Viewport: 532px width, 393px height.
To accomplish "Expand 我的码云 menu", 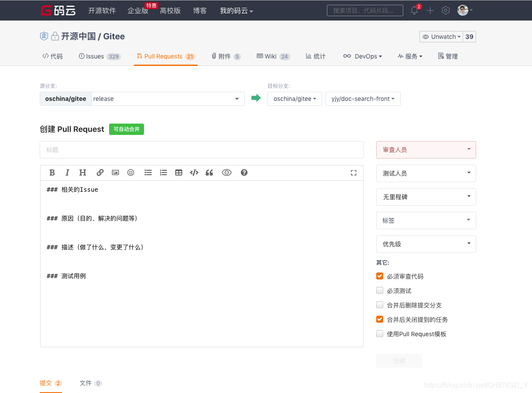I will [237, 11].
